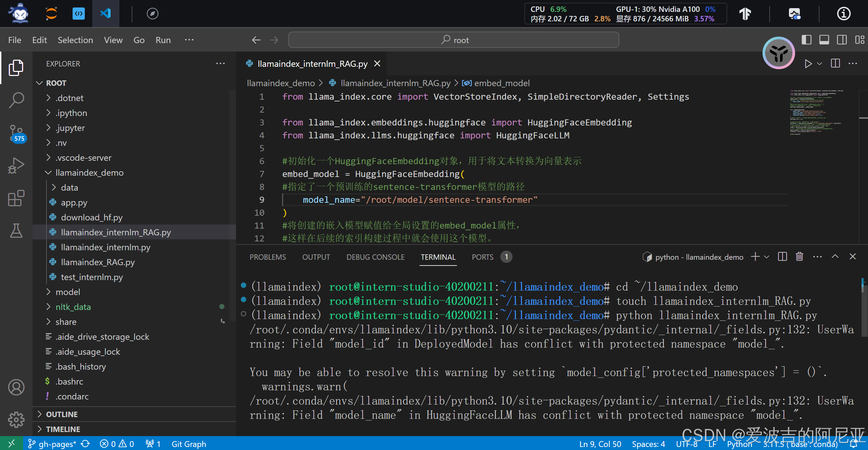Image resolution: width=868 pixels, height=450 pixels.
Task: Click the root command center search box
Action: point(454,40)
